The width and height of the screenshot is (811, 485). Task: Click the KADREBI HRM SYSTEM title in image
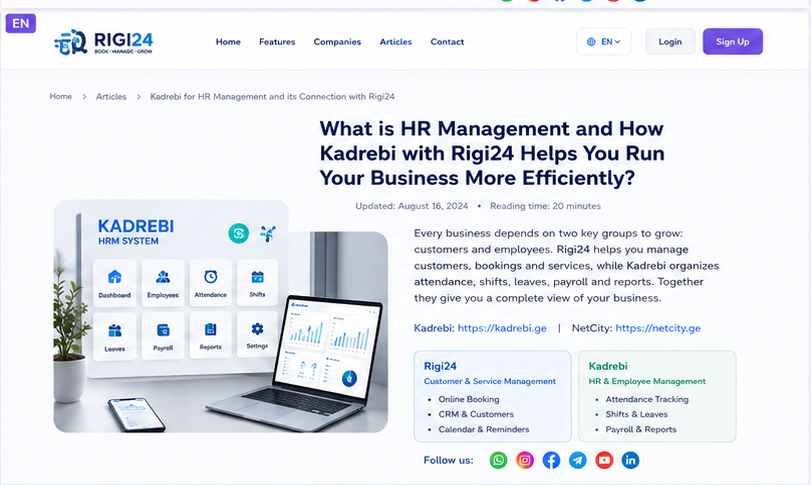click(x=136, y=232)
